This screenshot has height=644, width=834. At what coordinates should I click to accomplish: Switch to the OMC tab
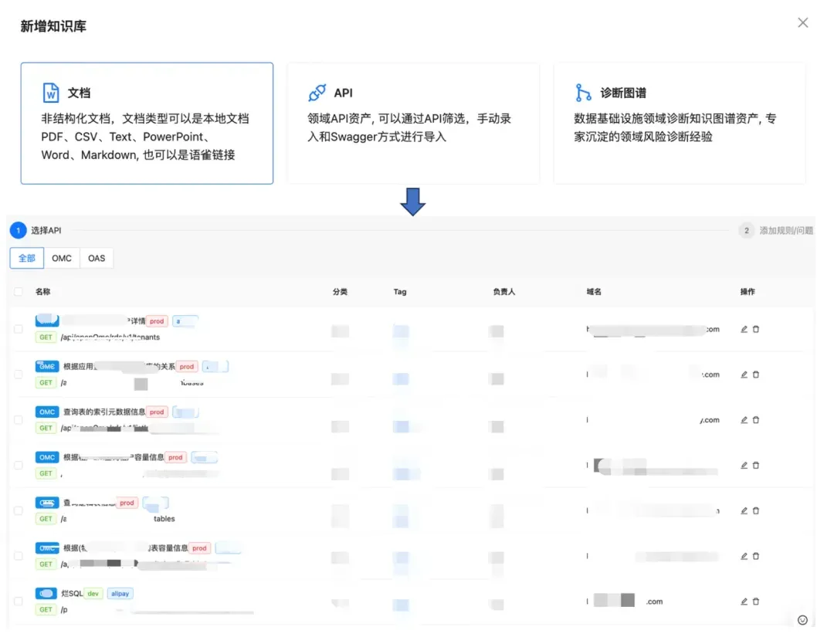62,259
